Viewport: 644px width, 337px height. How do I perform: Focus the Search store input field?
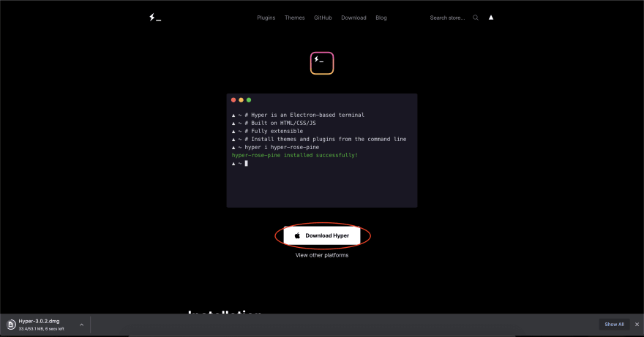447,18
